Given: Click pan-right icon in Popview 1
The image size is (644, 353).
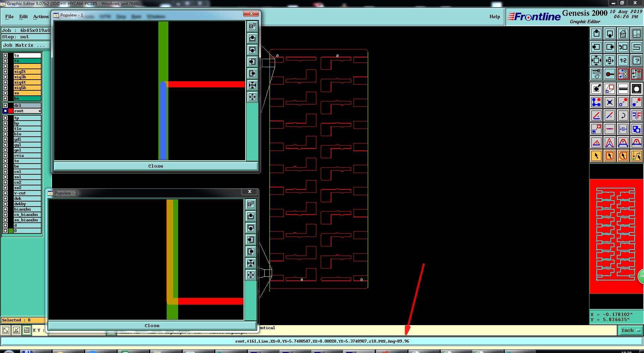Looking at the screenshot, I should click(253, 74).
